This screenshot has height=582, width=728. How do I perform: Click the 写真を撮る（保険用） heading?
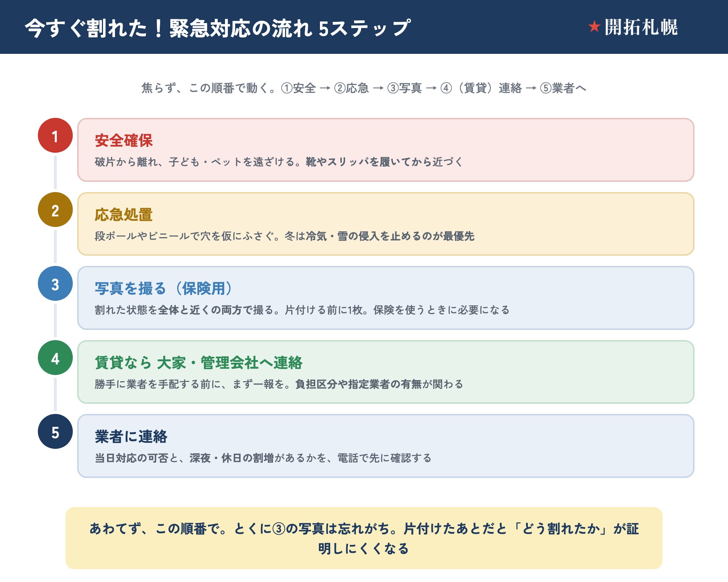coord(163,288)
